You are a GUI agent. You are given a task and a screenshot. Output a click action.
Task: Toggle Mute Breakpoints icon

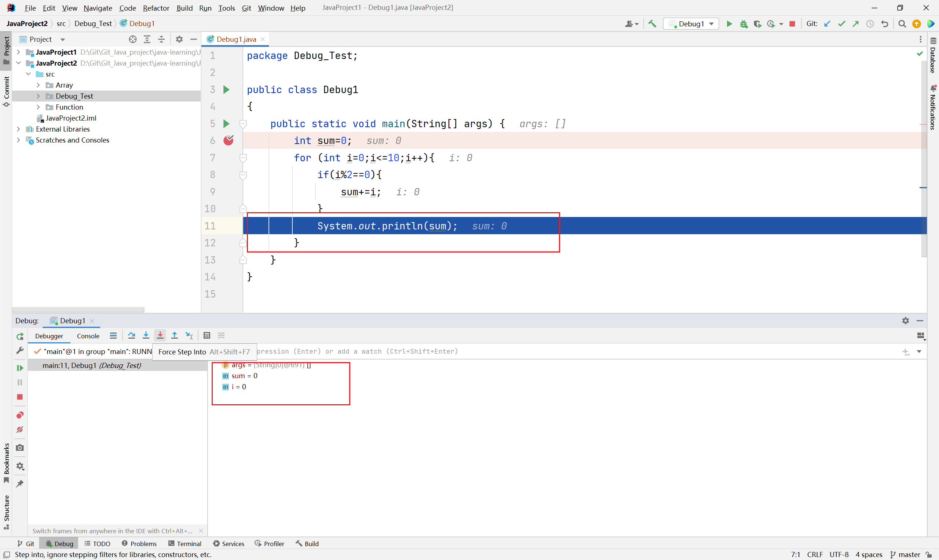click(20, 430)
